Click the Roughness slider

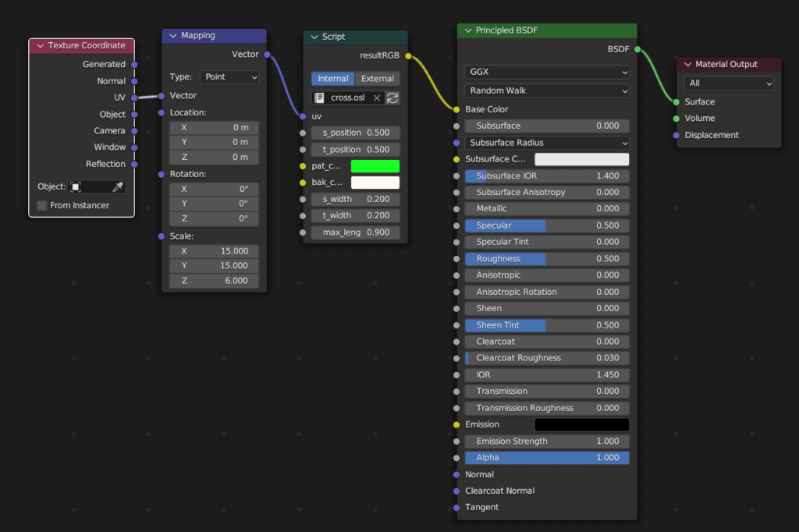[x=546, y=258]
